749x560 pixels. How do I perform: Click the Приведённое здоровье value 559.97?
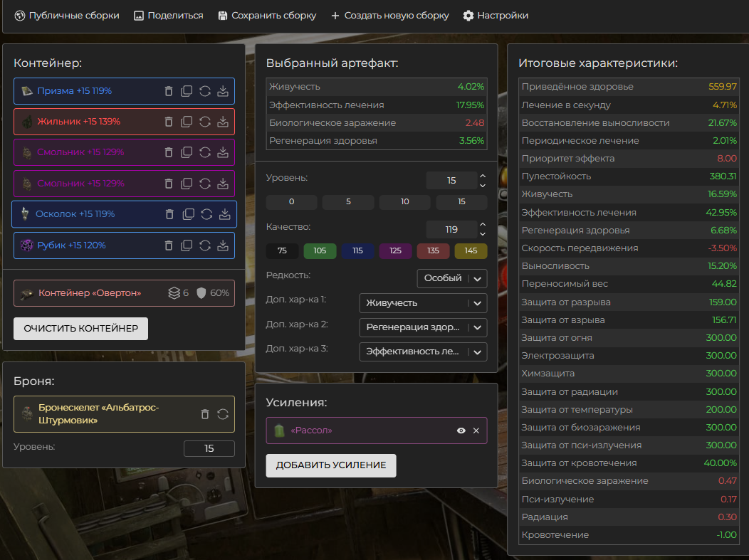point(722,87)
